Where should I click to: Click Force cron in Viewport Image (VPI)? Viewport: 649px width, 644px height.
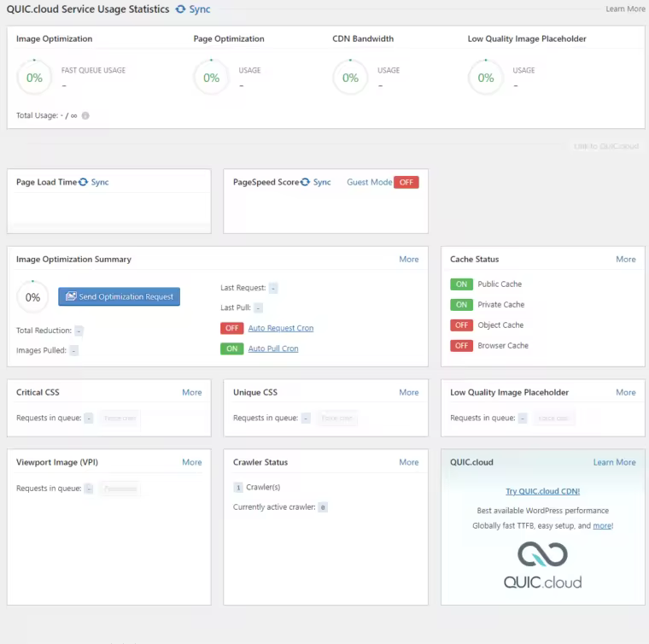120,489
